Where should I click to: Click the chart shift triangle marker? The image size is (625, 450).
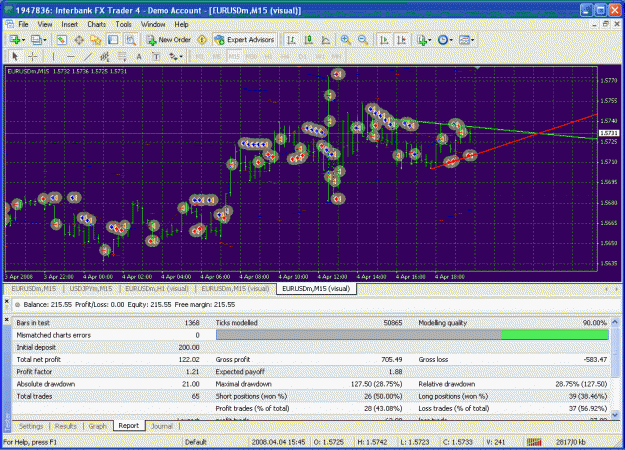pos(478,68)
